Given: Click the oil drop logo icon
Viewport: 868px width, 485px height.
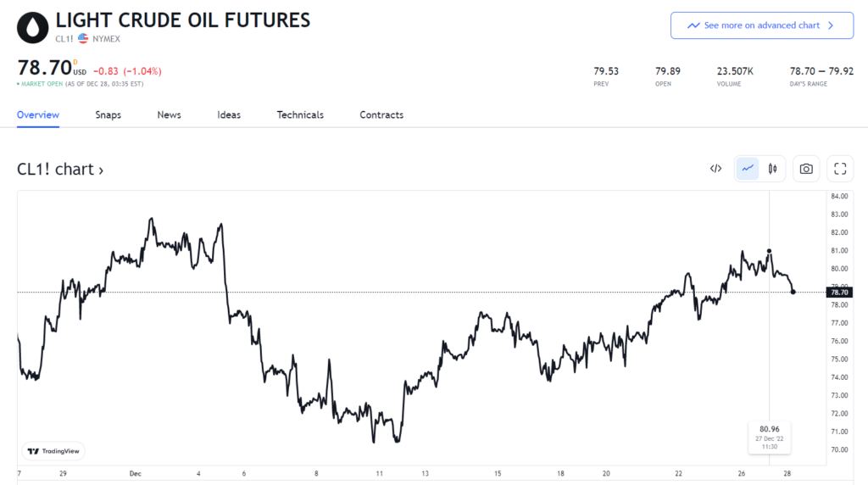Looking at the screenshot, I should point(32,27).
